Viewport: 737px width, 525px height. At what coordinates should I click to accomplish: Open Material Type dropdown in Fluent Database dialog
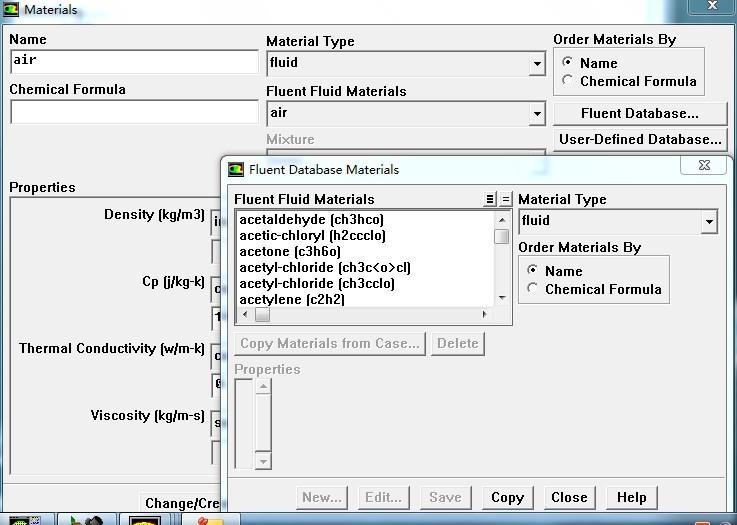(709, 221)
